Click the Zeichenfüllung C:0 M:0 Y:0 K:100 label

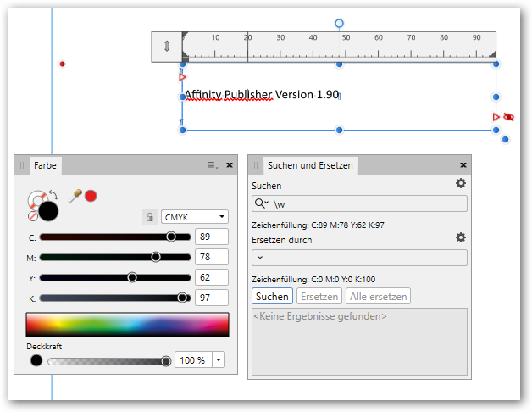point(313,280)
